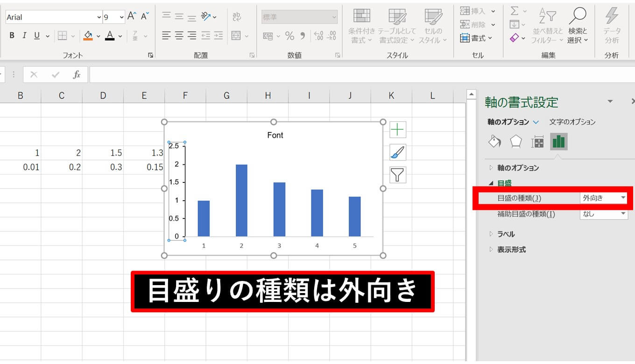Screen dimensions: 635x364
Task: Open the 書式 cells menu
Action: (x=476, y=38)
